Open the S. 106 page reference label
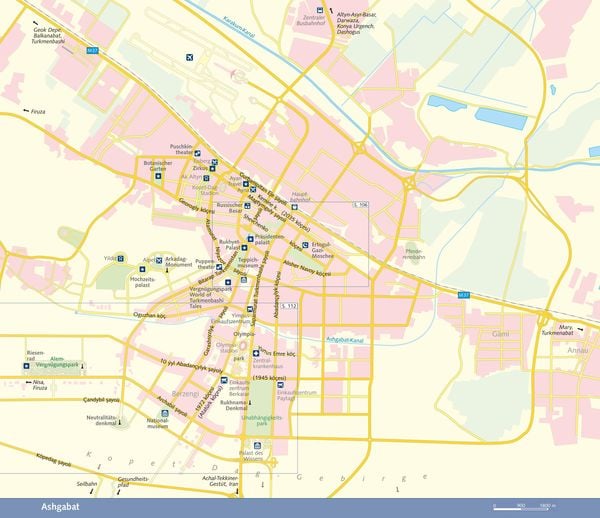The width and height of the screenshot is (600, 518). tap(360, 205)
